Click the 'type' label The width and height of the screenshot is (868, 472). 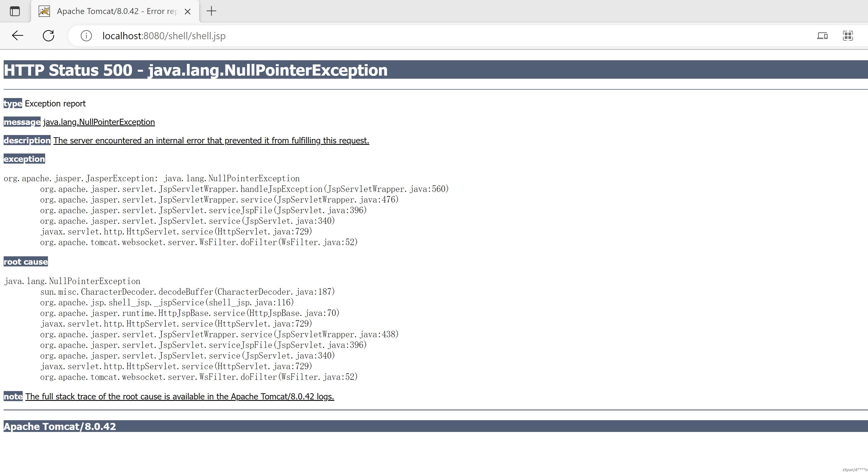pyautogui.click(x=13, y=103)
